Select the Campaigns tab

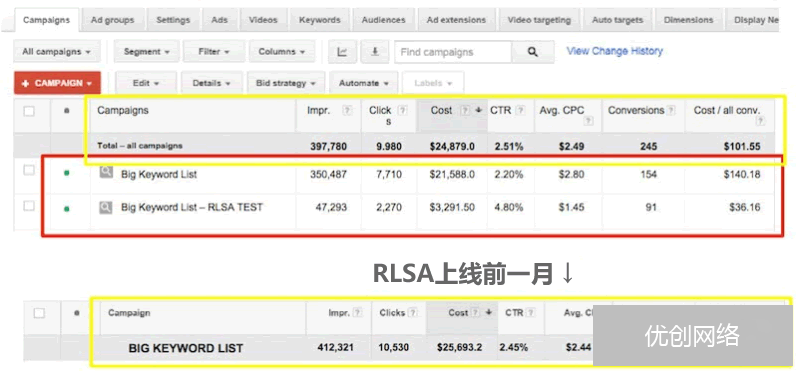[x=46, y=20]
